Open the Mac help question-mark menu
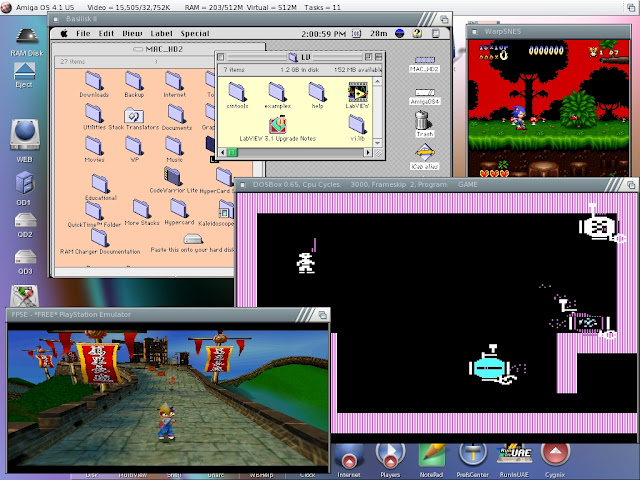 (417, 33)
